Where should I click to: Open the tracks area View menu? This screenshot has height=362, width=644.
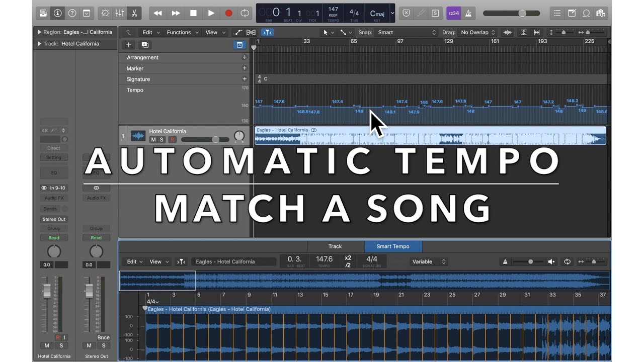coord(215,32)
